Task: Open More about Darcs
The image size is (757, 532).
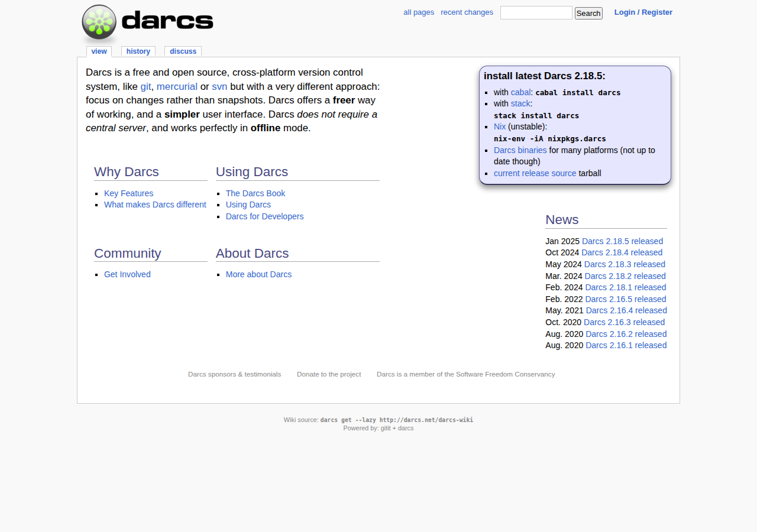Action: tap(259, 274)
